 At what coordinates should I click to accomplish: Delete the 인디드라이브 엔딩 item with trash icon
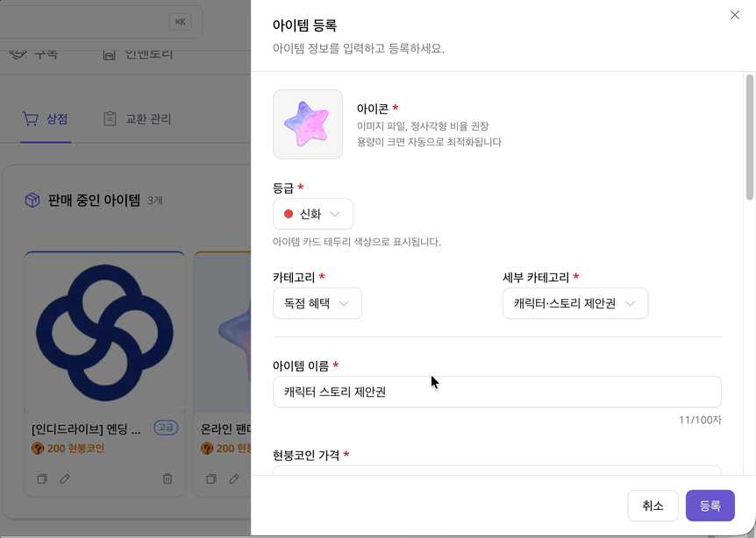point(168,479)
